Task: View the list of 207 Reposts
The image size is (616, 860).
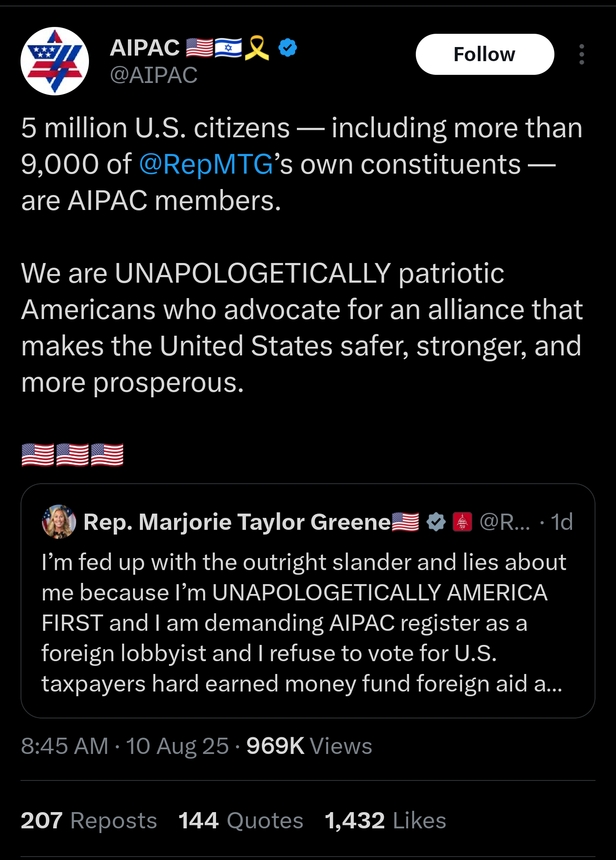Action: click(89, 821)
